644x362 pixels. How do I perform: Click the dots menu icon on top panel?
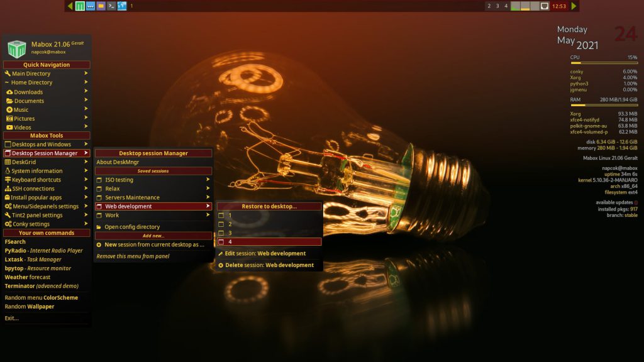(91, 5)
